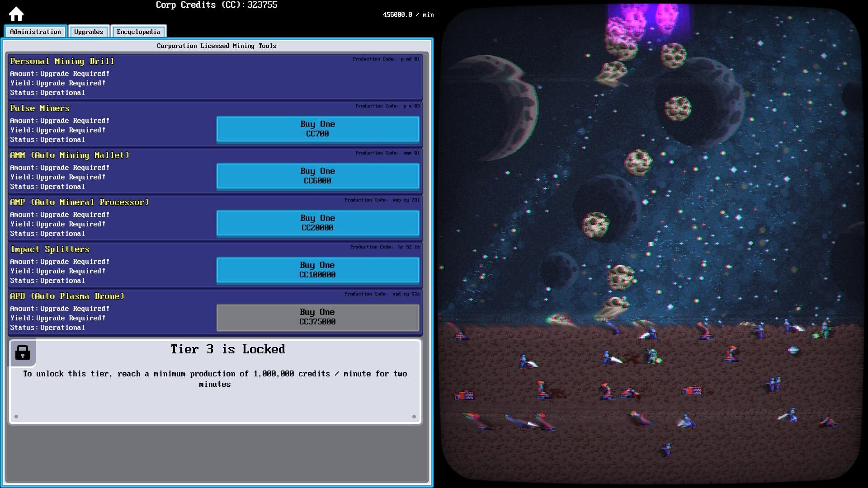Click Production Code hr-92-is label
The image size is (868, 488).
(385, 247)
